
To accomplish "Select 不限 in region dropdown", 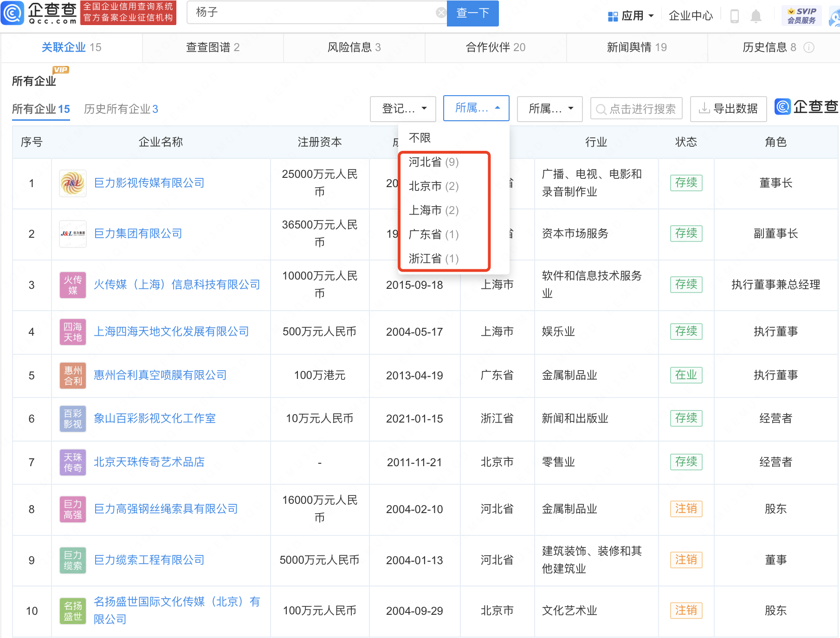I will tap(420, 138).
